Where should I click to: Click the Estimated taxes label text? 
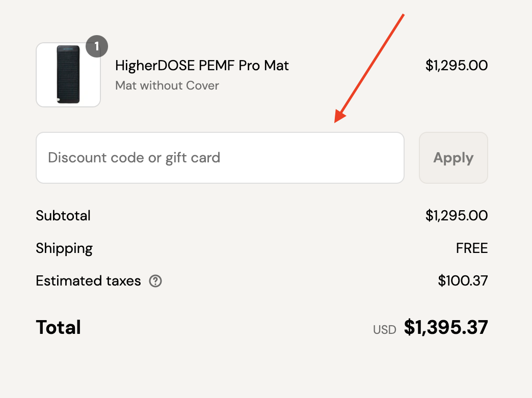pos(88,281)
